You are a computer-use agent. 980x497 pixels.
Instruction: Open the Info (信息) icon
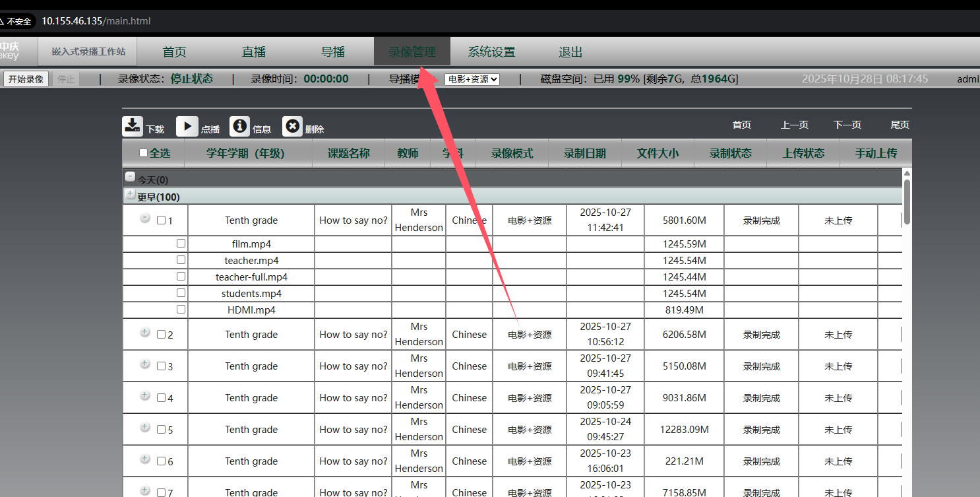(x=240, y=126)
